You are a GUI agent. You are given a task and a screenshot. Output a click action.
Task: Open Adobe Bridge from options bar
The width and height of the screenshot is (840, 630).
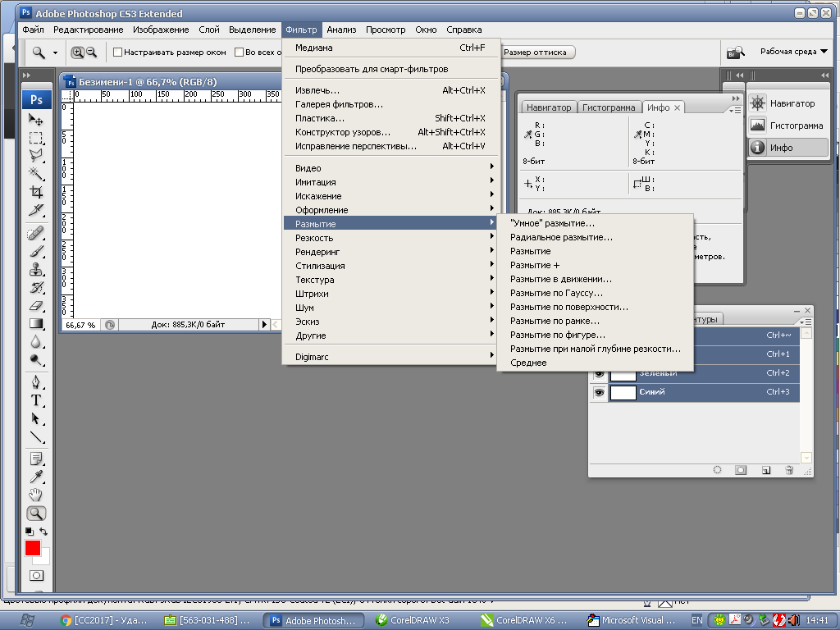[x=736, y=52]
